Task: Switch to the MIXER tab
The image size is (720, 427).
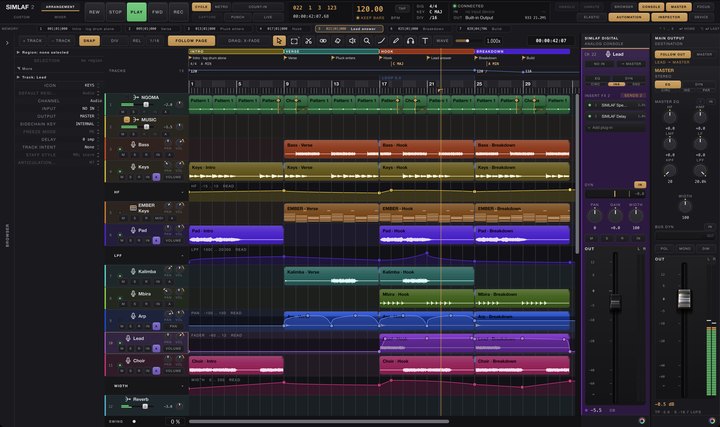Action: coord(60,17)
